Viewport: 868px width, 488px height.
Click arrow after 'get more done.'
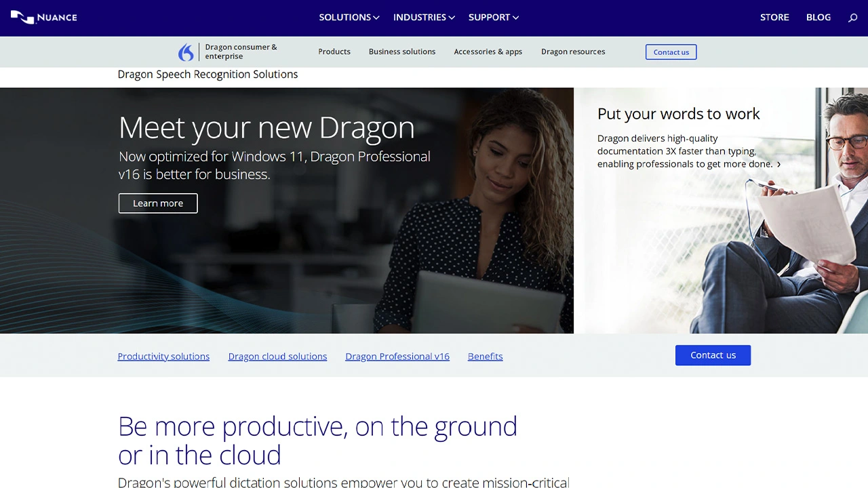click(x=778, y=164)
